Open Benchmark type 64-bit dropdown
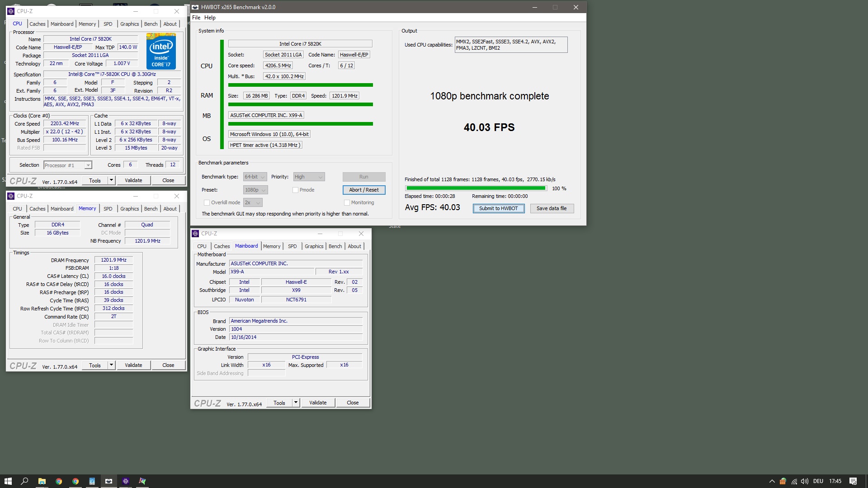Image resolution: width=868 pixels, height=488 pixels. [255, 177]
